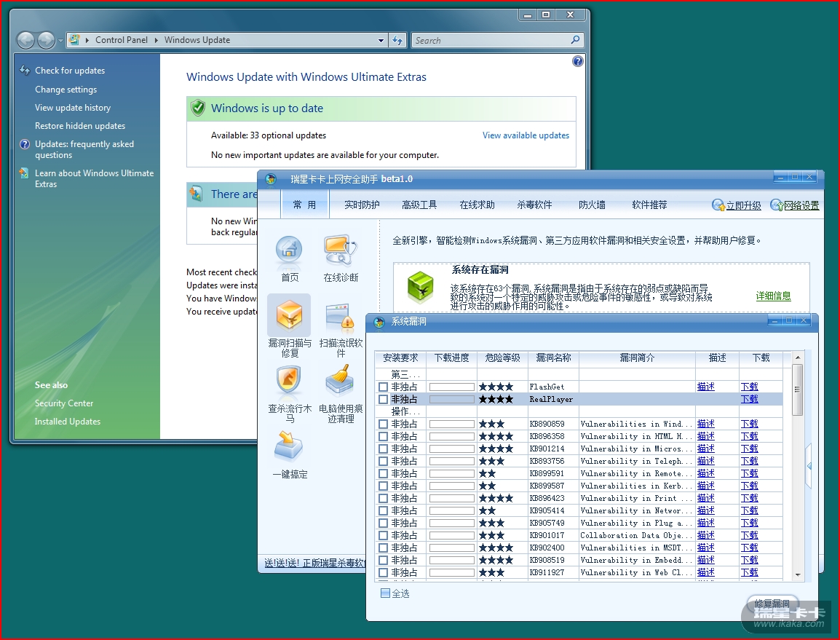Click the Windows Ultimate Extras sidebar icon

[24, 173]
